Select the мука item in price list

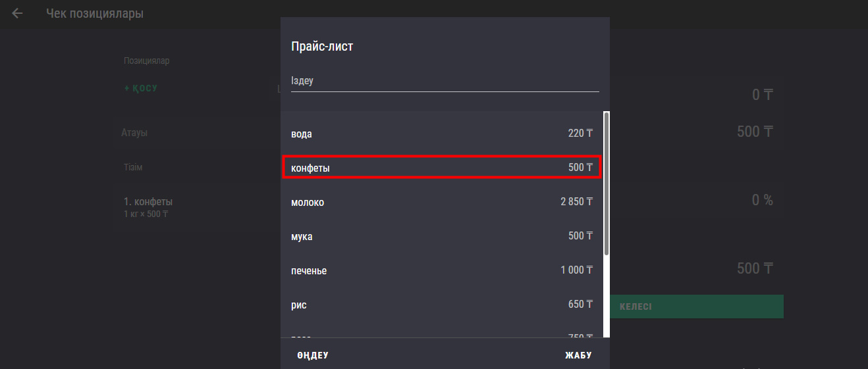tap(441, 236)
